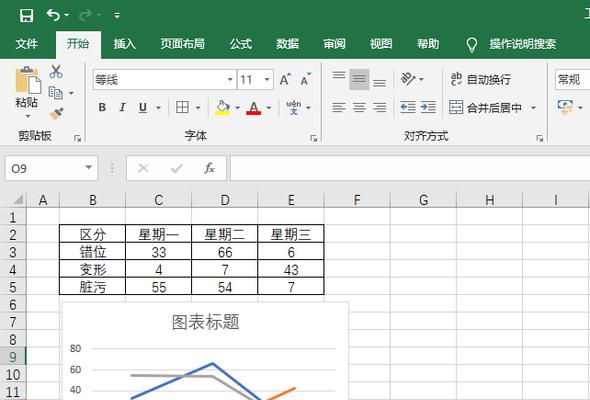Decrease indent icon
The image size is (590, 400).
[x=408, y=108]
